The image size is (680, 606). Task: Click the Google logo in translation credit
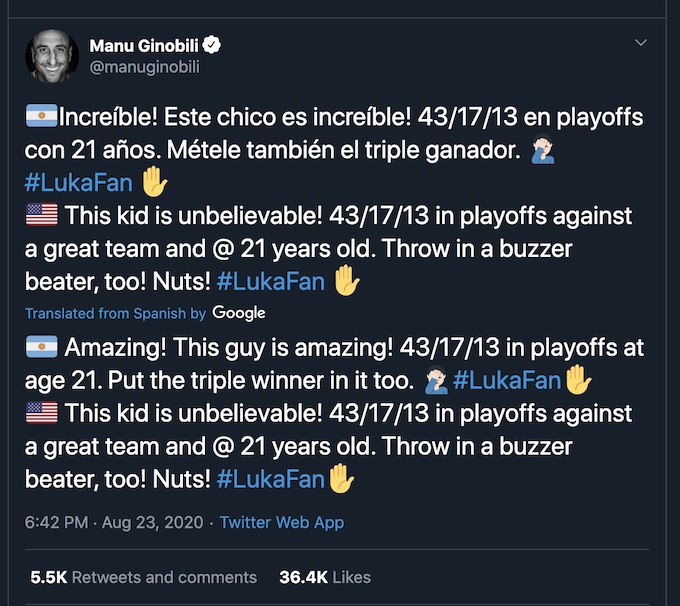(x=239, y=313)
